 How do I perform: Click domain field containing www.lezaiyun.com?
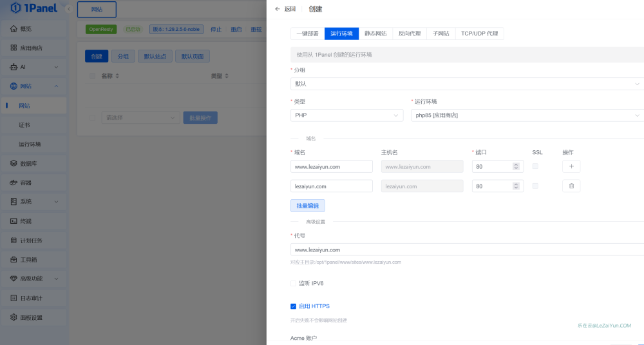tap(332, 166)
